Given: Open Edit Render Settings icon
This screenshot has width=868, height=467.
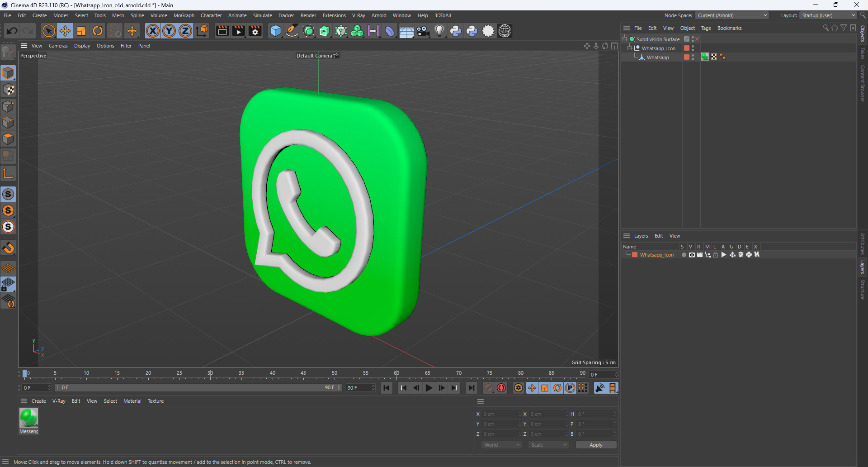Looking at the screenshot, I should (x=255, y=31).
